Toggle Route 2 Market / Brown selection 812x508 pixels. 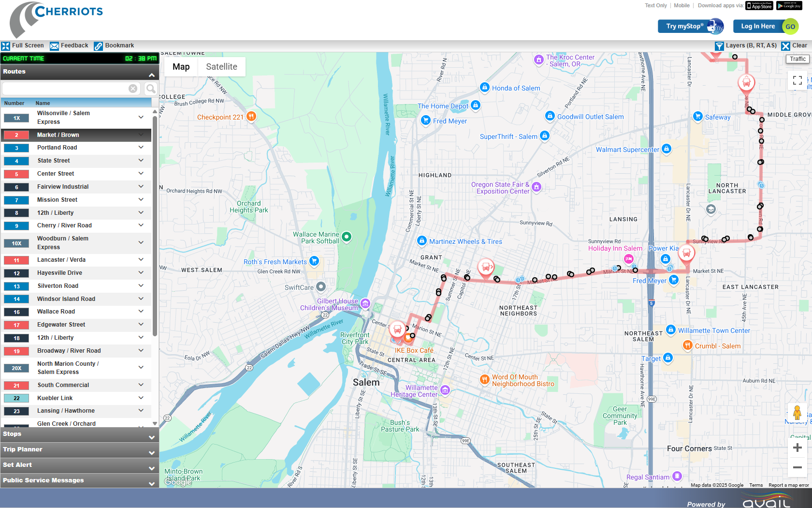(x=77, y=135)
